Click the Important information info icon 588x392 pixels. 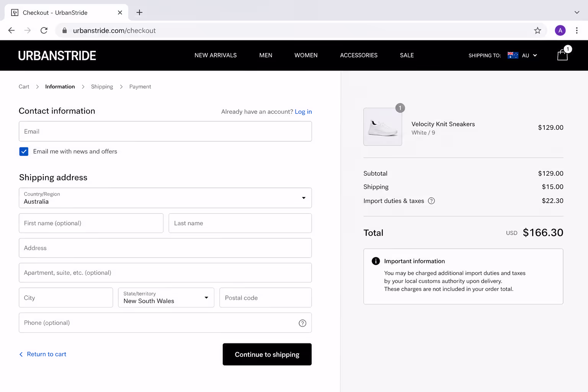376,261
